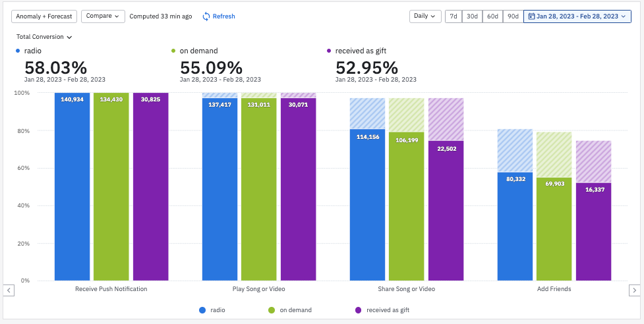Click Add Friends axis label

(554, 288)
